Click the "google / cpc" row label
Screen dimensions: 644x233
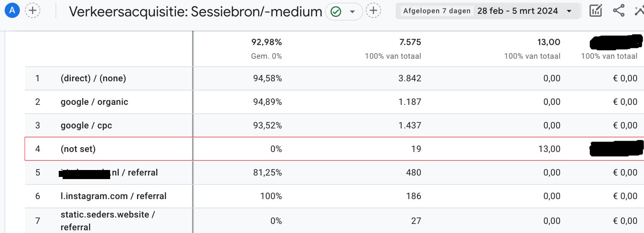[86, 126]
